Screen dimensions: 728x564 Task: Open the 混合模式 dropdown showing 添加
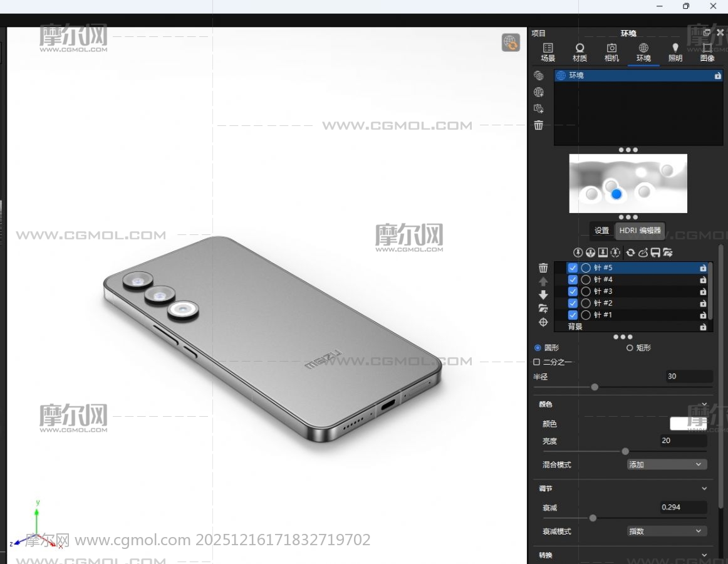pos(667,464)
